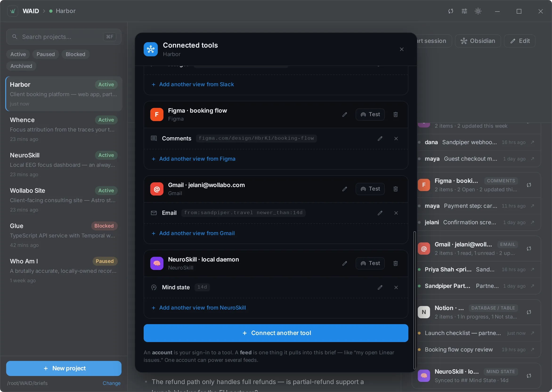Edit the Mind state feed

(x=380, y=287)
